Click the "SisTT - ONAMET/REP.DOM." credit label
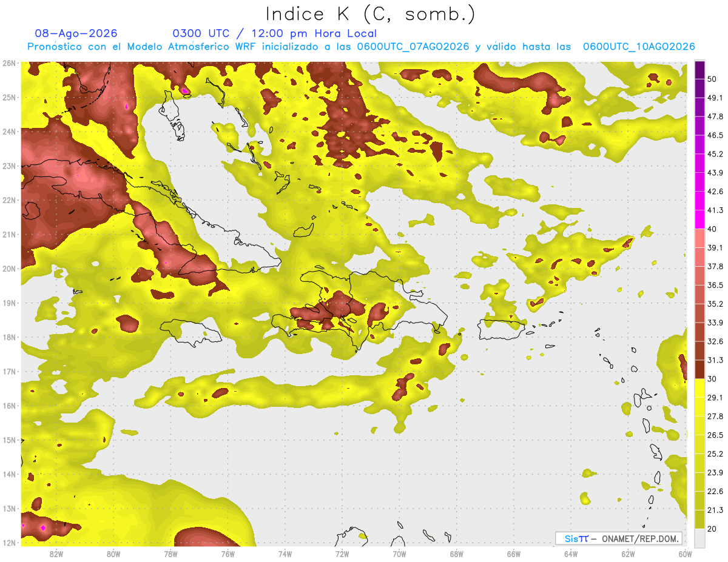This screenshot has height=562, width=728. pos(618,538)
